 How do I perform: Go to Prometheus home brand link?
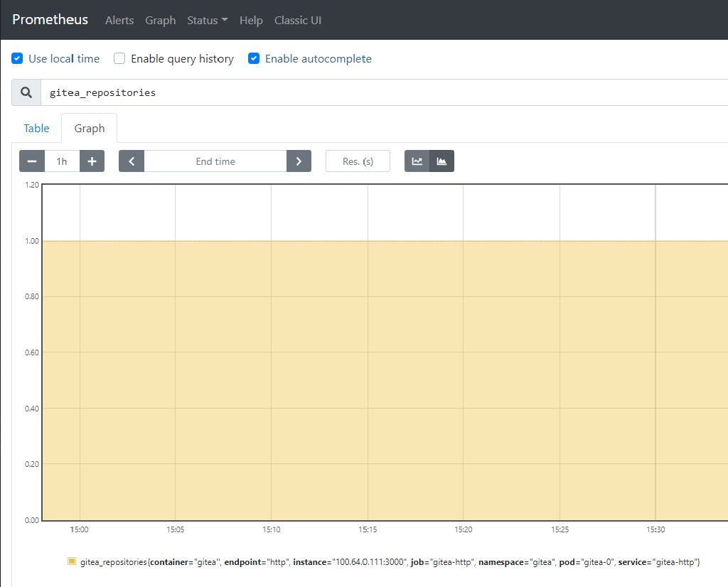click(50, 19)
